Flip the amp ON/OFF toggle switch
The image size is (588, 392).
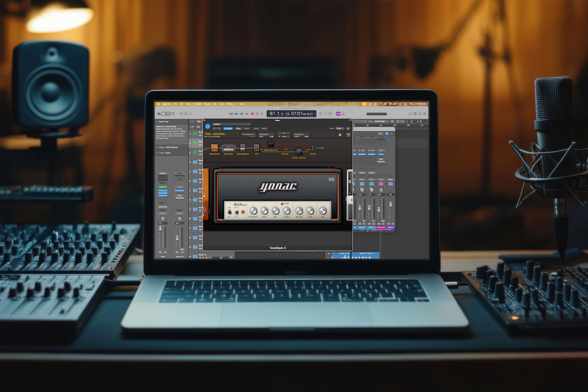(230, 212)
